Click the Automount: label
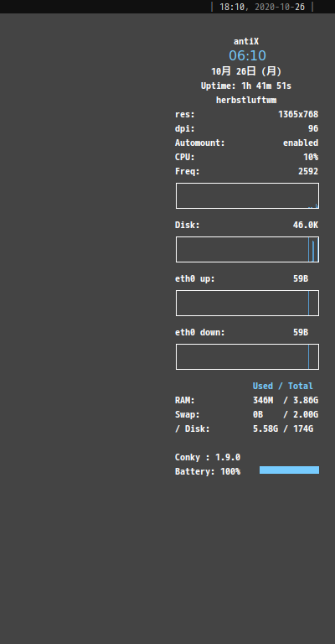 pos(200,143)
